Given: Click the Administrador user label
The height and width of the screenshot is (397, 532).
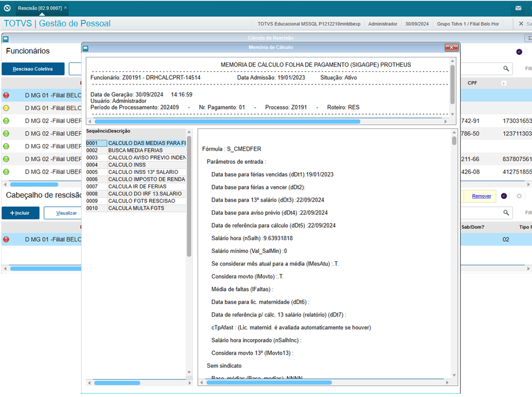Looking at the screenshot, I should (x=383, y=24).
